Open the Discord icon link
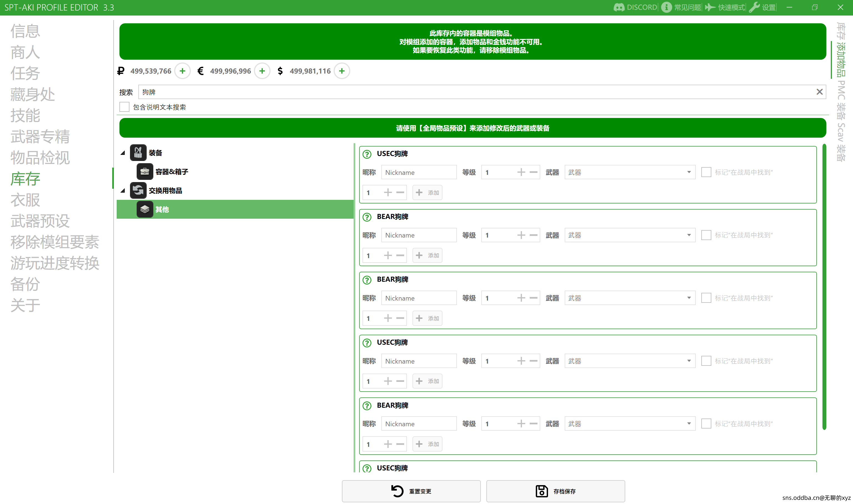This screenshot has height=504, width=853. 619,7
